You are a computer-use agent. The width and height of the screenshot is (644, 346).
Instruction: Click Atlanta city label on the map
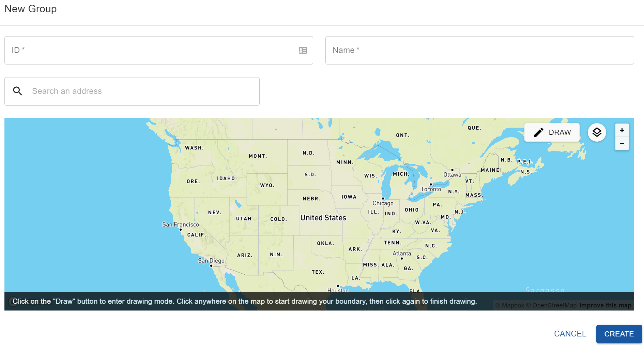(x=401, y=254)
